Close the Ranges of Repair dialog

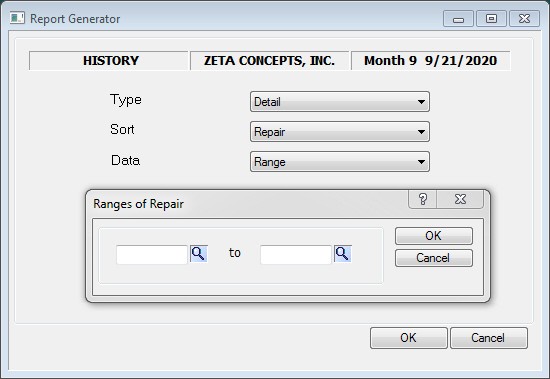(x=460, y=199)
